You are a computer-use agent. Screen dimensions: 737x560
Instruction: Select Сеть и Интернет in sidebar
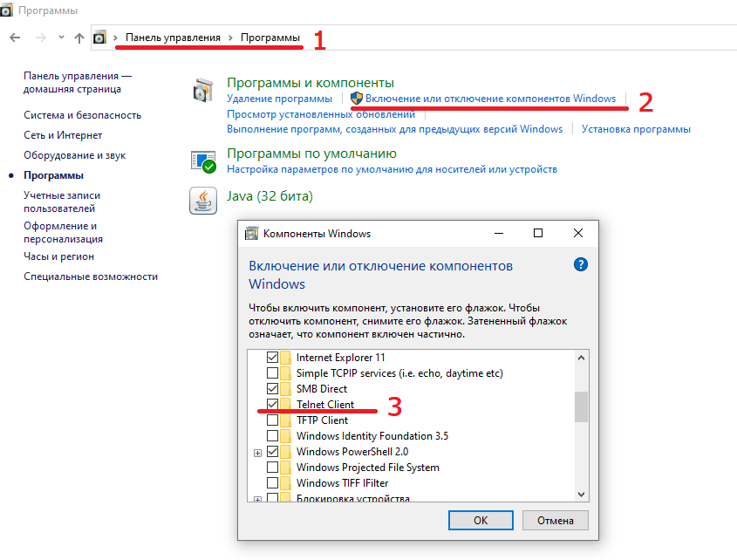63,135
